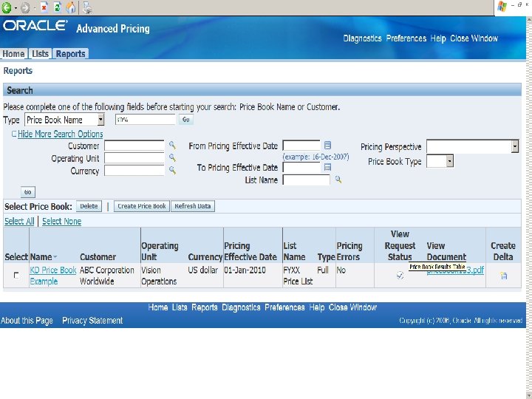The height and width of the screenshot is (399, 532).
Task: Open the Customer search magnifier icon
Action: pyautogui.click(x=172, y=146)
